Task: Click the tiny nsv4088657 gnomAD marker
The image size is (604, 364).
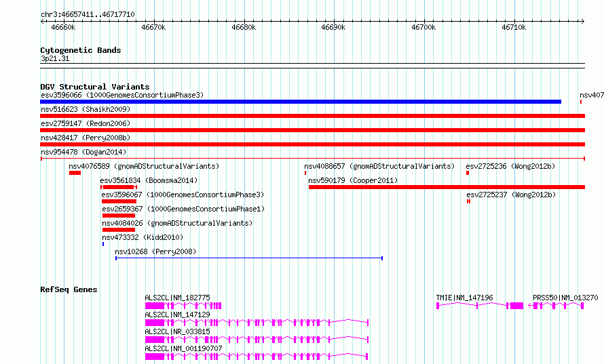Action: click(305, 173)
